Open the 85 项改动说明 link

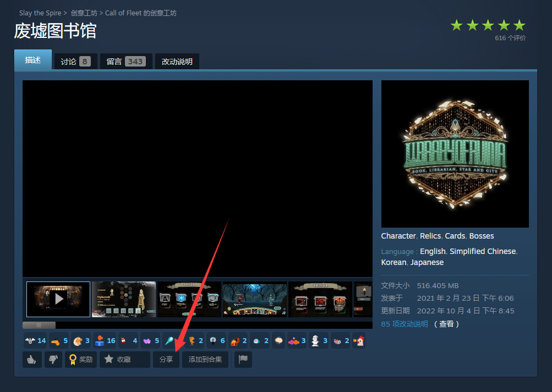405,324
